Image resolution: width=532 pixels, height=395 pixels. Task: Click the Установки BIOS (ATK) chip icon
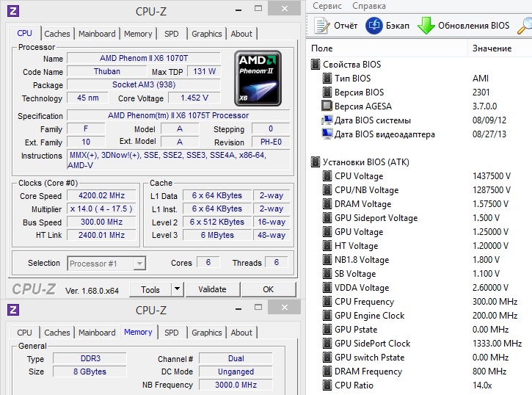pyautogui.click(x=316, y=162)
